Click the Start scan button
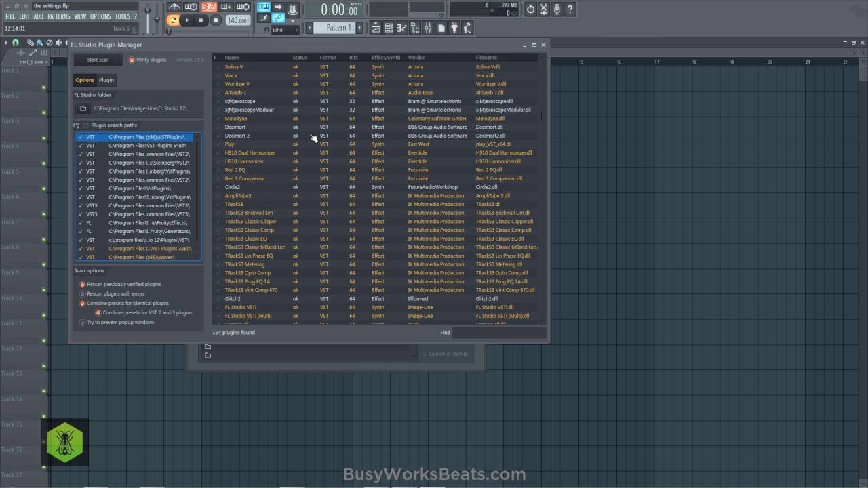The height and width of the screenshot is (488, 868). [98, 60]
